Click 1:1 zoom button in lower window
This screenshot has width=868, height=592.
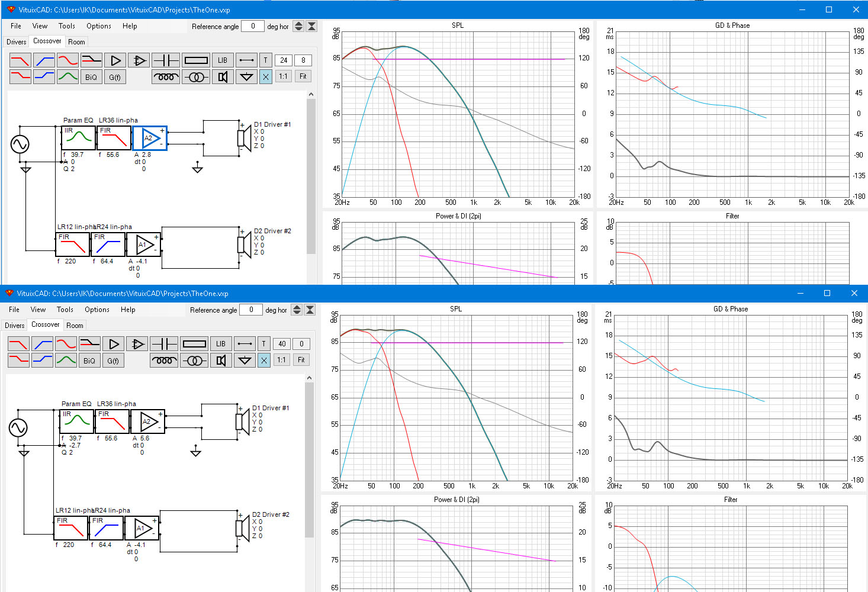282,360
